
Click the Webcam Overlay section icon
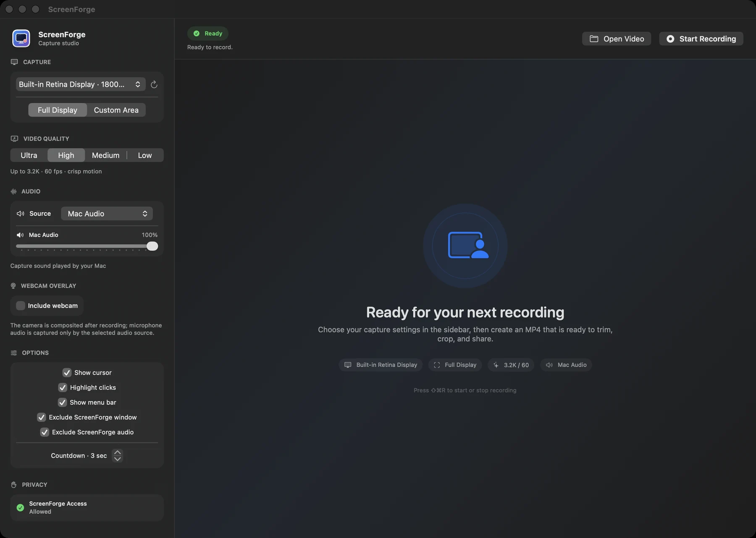13,286
